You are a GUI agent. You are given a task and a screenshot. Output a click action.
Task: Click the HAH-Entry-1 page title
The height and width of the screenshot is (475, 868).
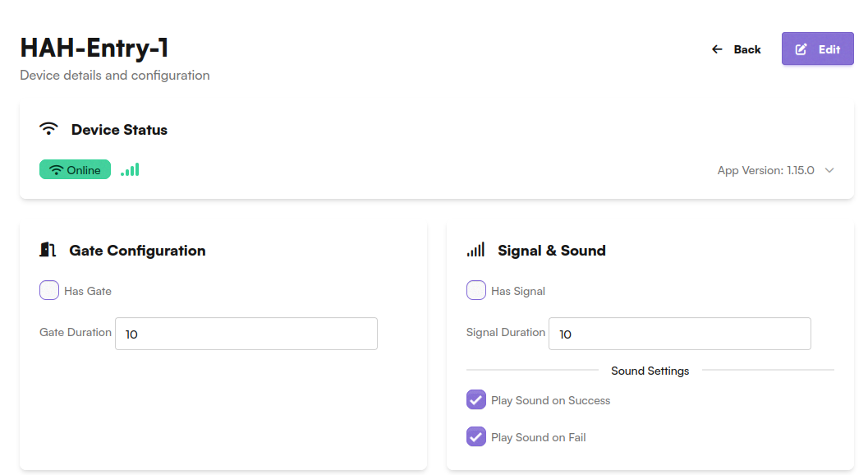pyautogui.click(x=94, y=48)
